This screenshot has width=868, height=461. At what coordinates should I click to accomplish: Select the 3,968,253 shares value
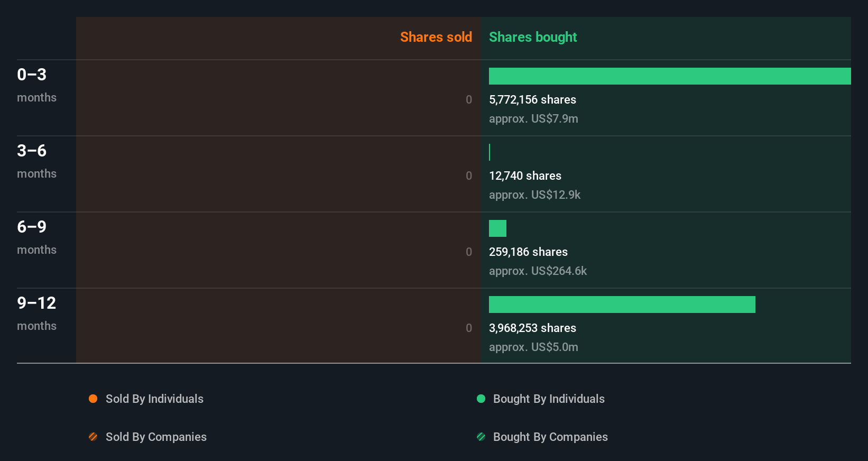[x=532, y=328]
